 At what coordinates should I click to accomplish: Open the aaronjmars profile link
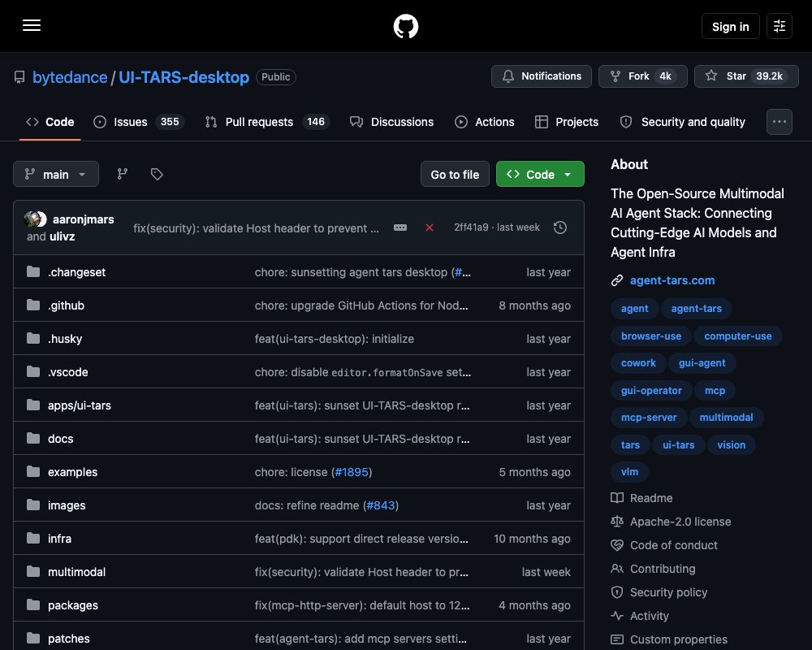tap(84, 219)
